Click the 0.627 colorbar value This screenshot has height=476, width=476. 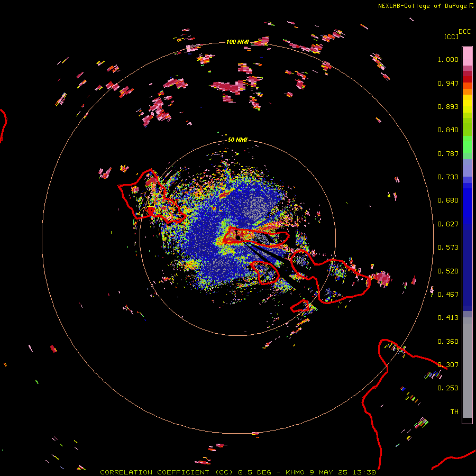[x=448, y=224]
